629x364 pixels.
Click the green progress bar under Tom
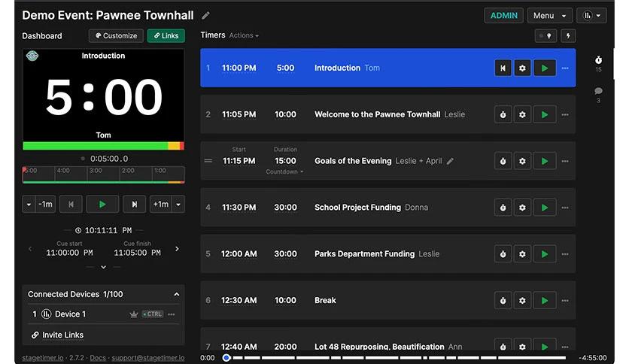tap(104, 146)
